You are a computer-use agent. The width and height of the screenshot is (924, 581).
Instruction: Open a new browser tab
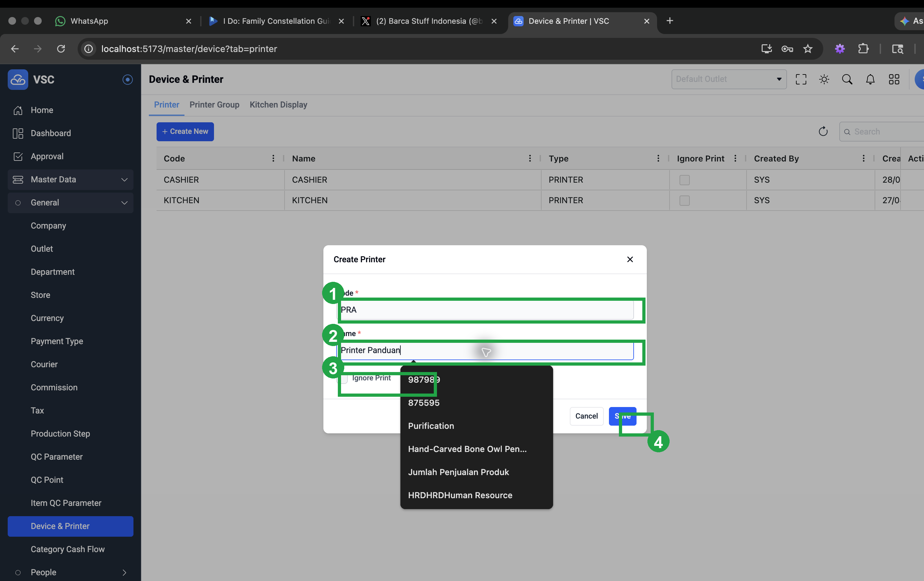(670, 21)
